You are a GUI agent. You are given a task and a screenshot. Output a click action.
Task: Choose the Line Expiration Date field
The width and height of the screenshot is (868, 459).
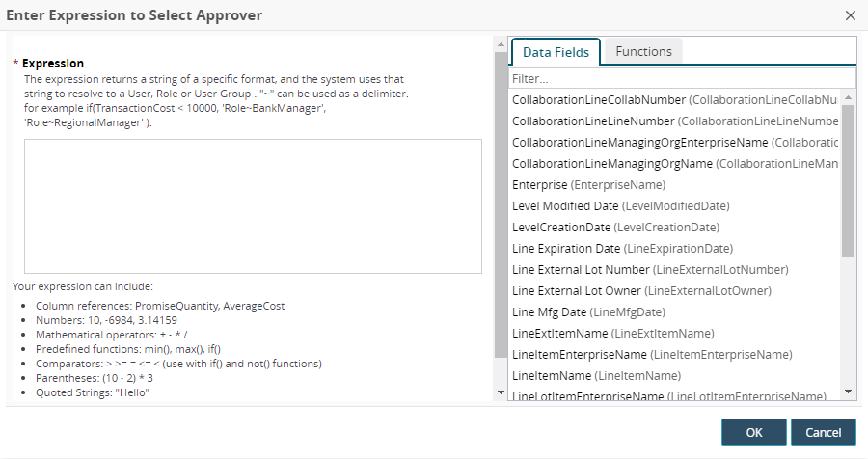click(622, 248)
